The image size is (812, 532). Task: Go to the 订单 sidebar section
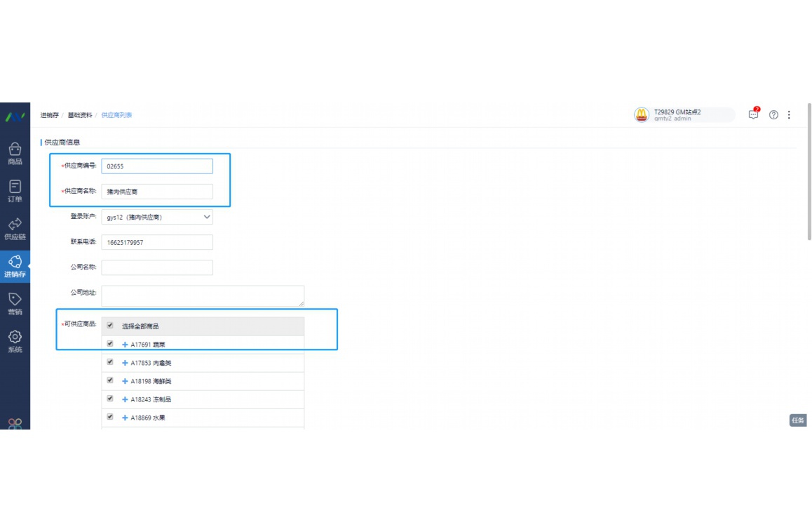(15, 191)
